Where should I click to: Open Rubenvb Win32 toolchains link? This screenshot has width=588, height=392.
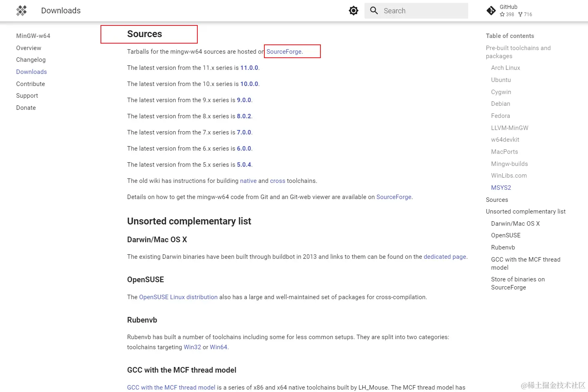click(x=192, y=347)
